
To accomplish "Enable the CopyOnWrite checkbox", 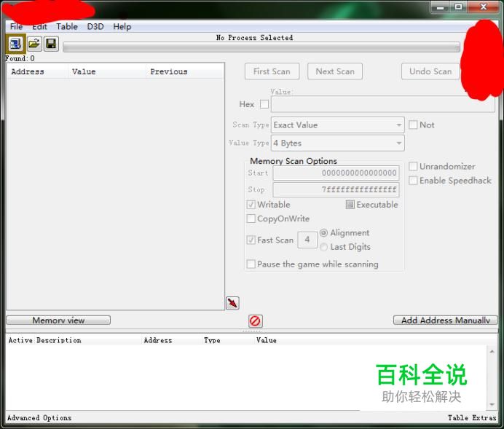I will (x=251, y=219).
